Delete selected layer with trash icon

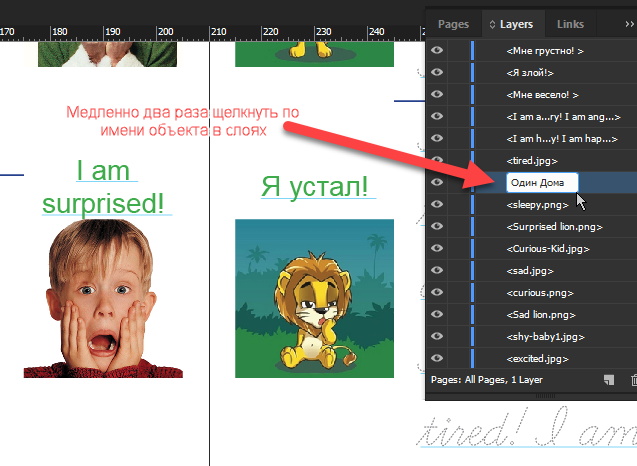tap(633, 380)
